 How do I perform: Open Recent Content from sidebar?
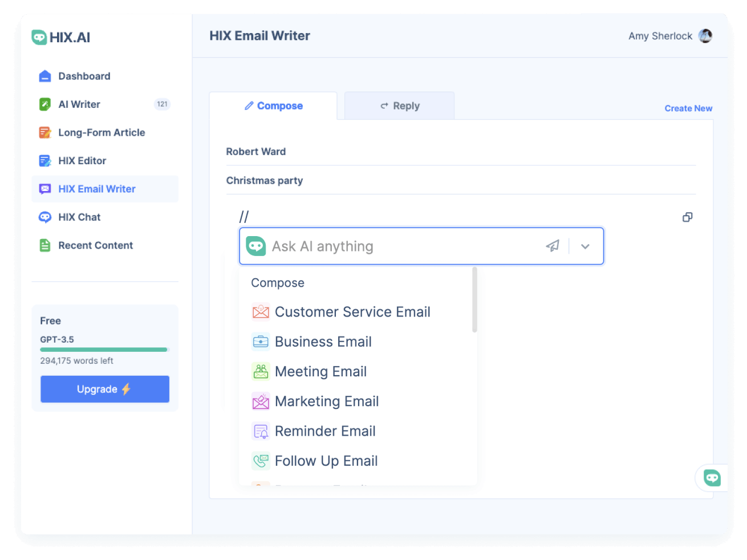[105, 245]
